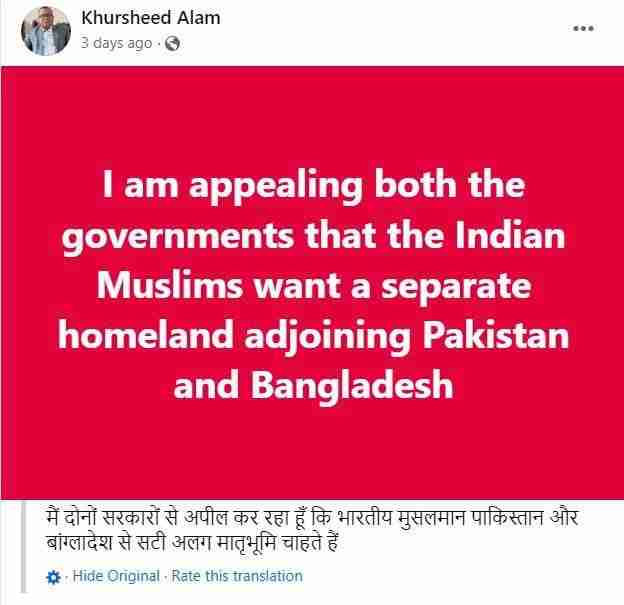
Task: Click the line 'I am appealing both the'
Action: (314, 186)
